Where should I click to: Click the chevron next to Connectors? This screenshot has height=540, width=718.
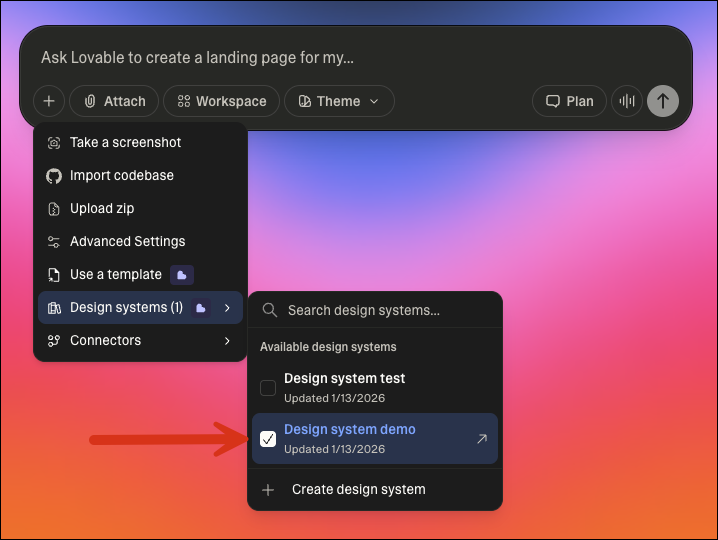click(x=227, y=340)
